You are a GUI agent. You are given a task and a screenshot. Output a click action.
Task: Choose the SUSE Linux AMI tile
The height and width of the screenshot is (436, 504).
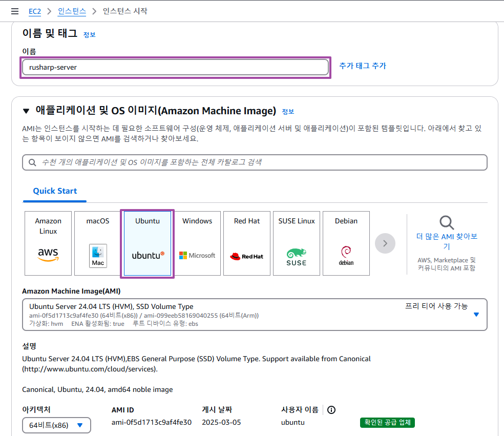click(x=297, y=243)
